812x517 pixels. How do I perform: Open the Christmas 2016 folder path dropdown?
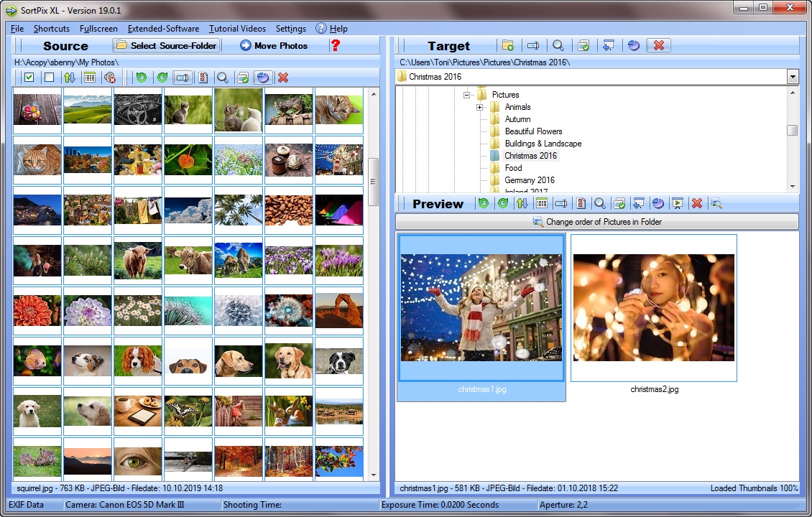pos(793,77)
